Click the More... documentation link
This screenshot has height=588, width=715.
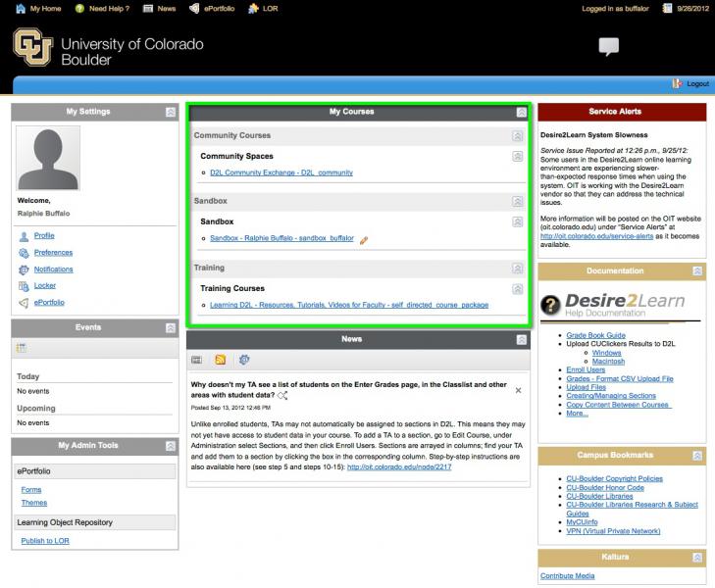point(577,414)
